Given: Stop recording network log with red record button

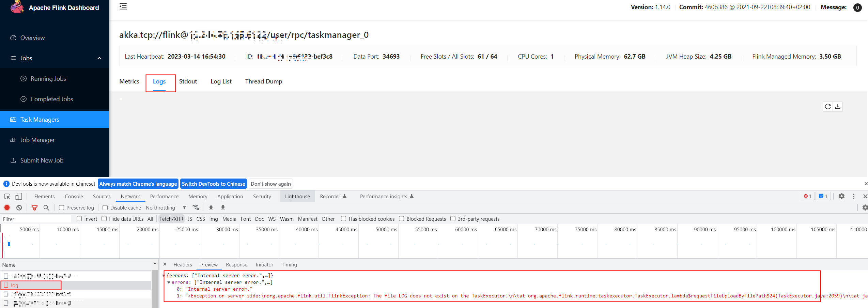Looking at the screenshot, I should pyautogui.click(x=7, y=207).
